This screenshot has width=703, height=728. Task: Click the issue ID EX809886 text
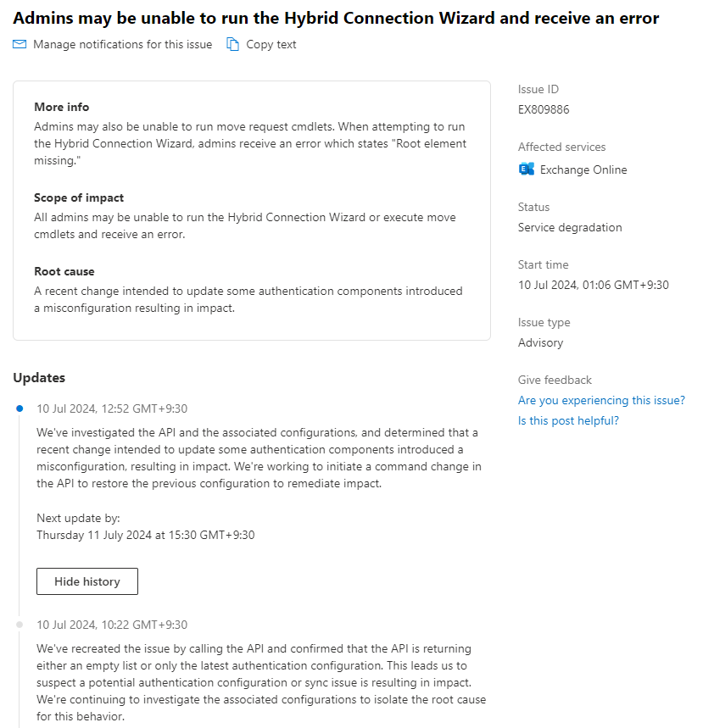[544, 109]
